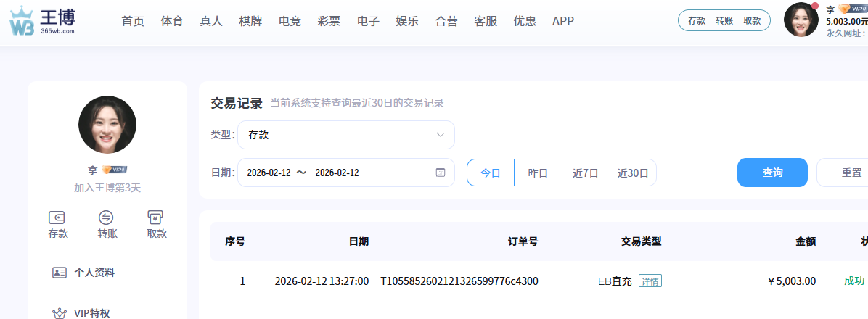
Task: Select the 近7日 date range option
Action: 586,173
